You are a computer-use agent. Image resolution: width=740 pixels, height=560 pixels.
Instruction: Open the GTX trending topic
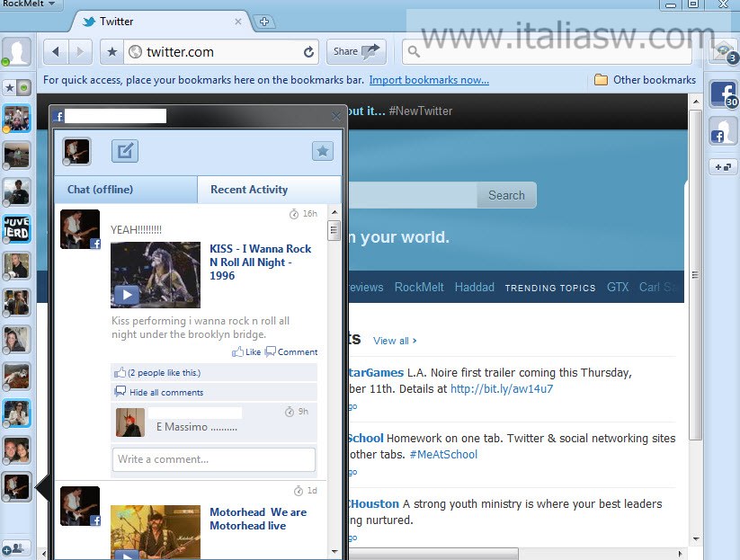click(x=618, y=288)
